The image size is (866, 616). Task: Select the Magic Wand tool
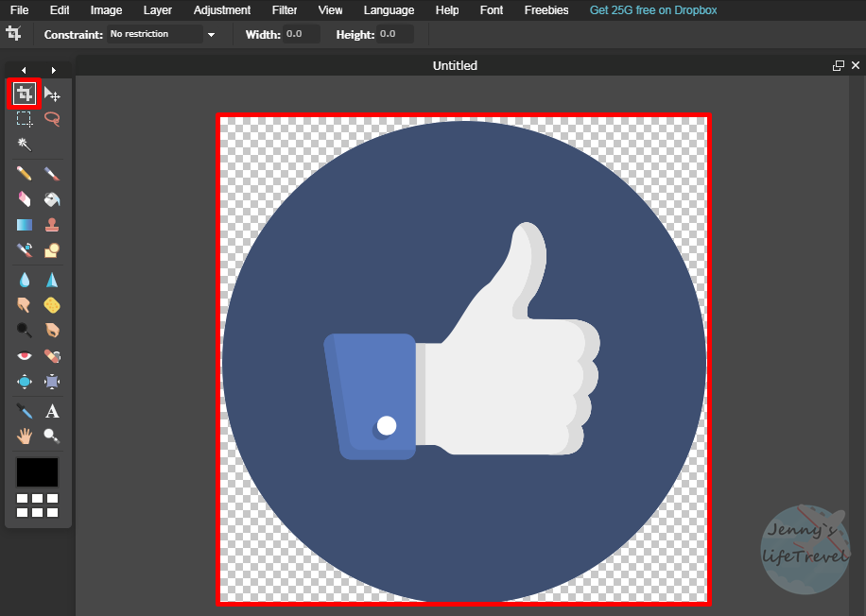25,145
